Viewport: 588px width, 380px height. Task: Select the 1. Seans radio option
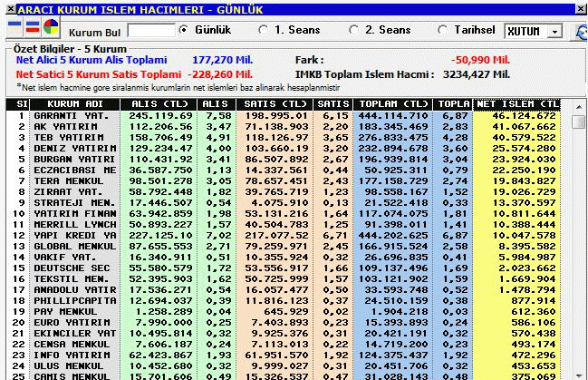(262, 30)
